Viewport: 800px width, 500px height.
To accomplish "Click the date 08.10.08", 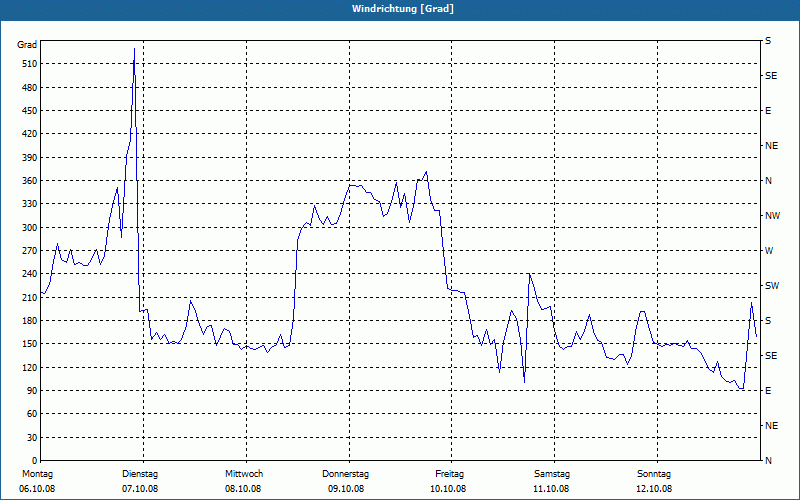I will (243, 489).
